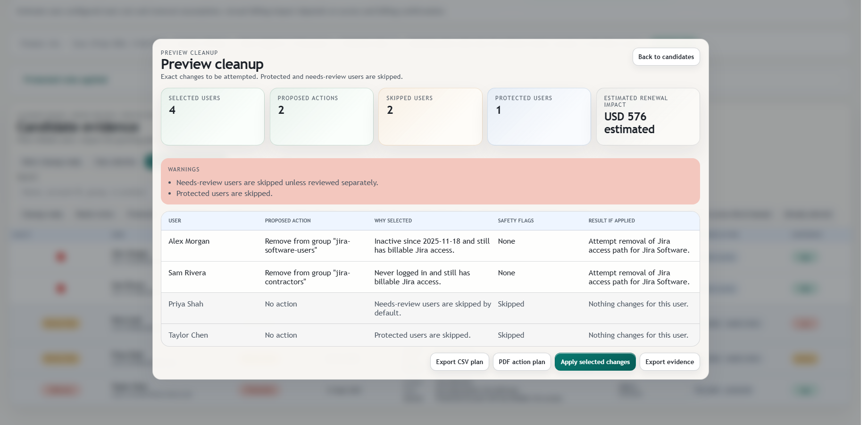Select the Proposed Actions summary card

click(321, 116)
